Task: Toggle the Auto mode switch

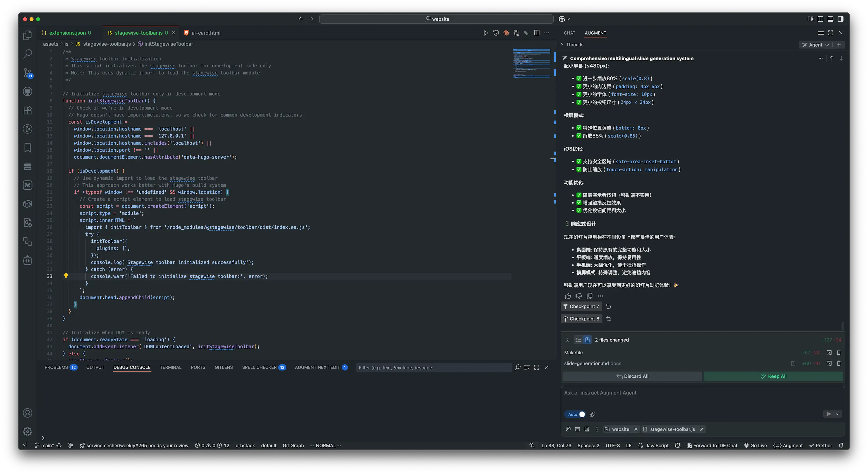Action: (575, 414)
